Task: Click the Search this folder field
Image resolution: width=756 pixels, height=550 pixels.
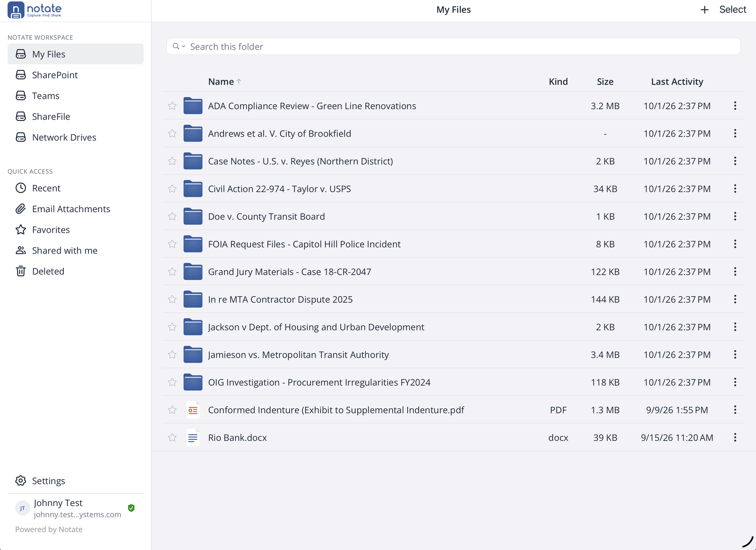Action: [454, 46]
